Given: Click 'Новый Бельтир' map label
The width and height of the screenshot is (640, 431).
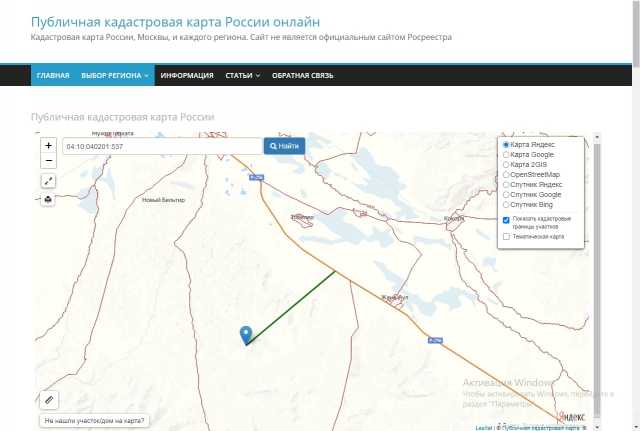Looking at the screenshot, I should click(163, 200).
